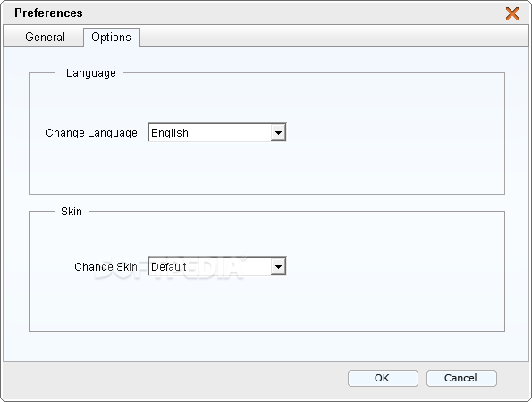Viewport: 532px width, 402px height.
Task: Confirm settings with the OK button
Action: [383, 378]
